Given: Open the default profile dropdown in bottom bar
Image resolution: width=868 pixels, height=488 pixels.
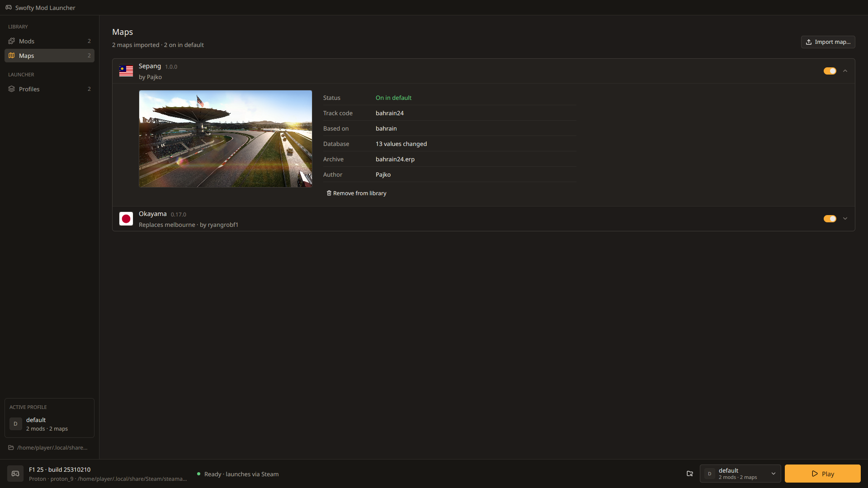Looking at the screenshot, I should click(741, 474).
